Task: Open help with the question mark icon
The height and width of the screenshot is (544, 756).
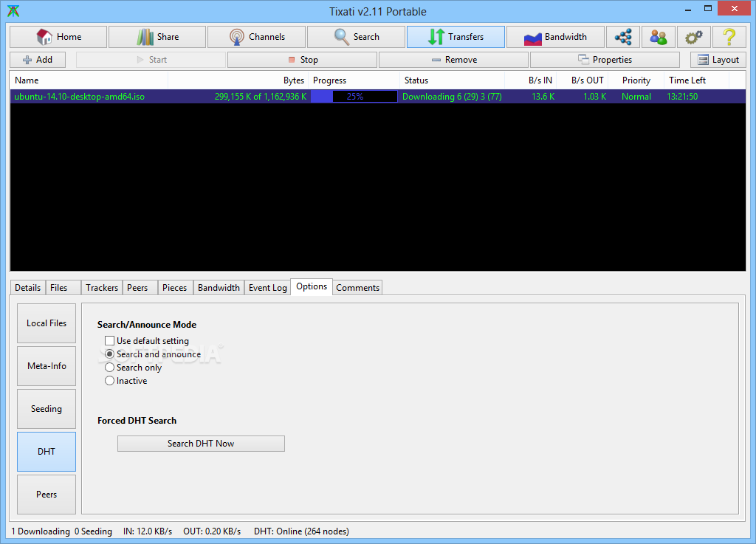Action: tap(729, 37)
